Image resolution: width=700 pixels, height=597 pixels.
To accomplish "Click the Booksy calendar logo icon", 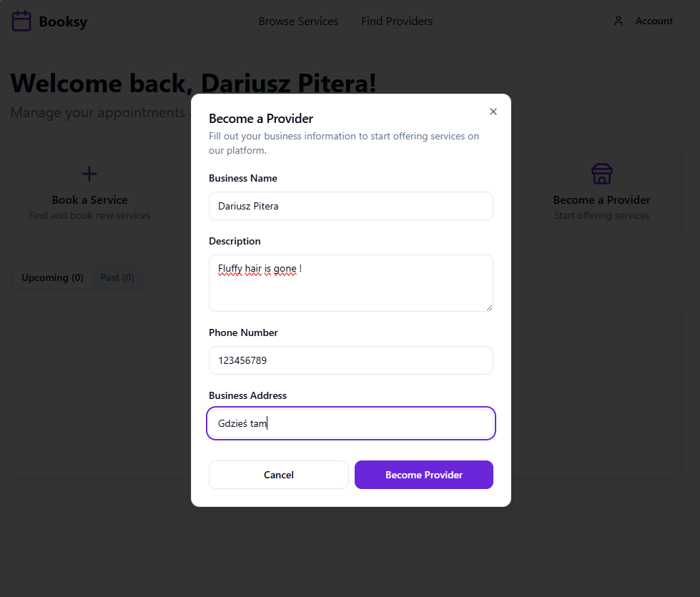I will click(21, 21).
